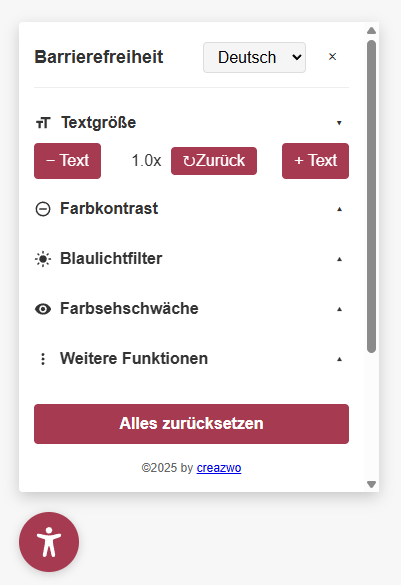Expand the Blaulichtfilter section arrow
The height and width of the screenshot is (585, 401).
coord(339,259)
